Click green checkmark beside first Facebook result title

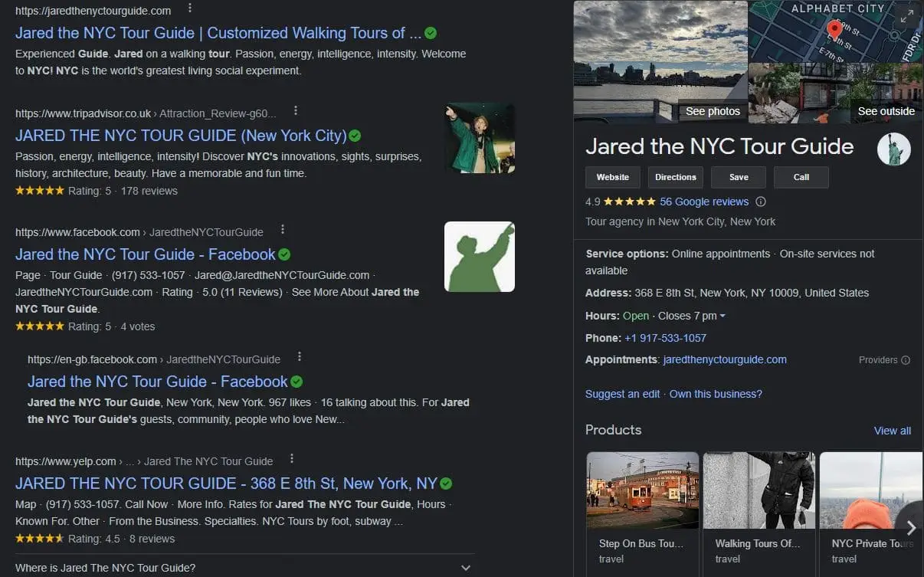pyautogui.click(x=284, y=254)
